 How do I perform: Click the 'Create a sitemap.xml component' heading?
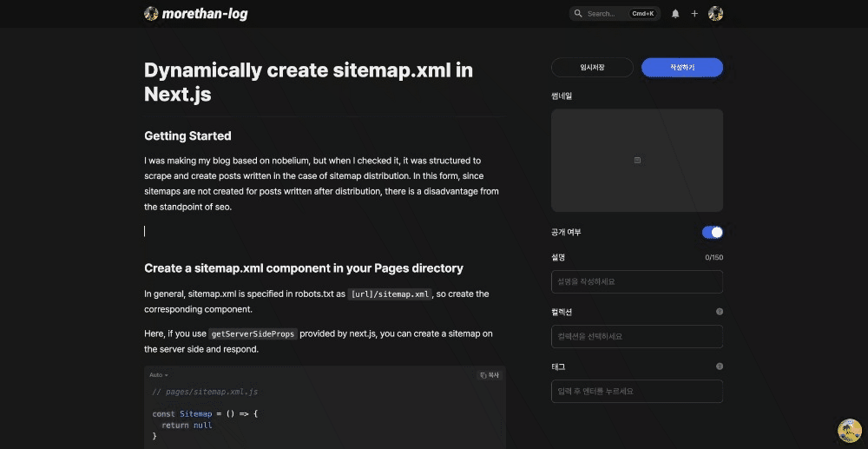coord(303,268)
